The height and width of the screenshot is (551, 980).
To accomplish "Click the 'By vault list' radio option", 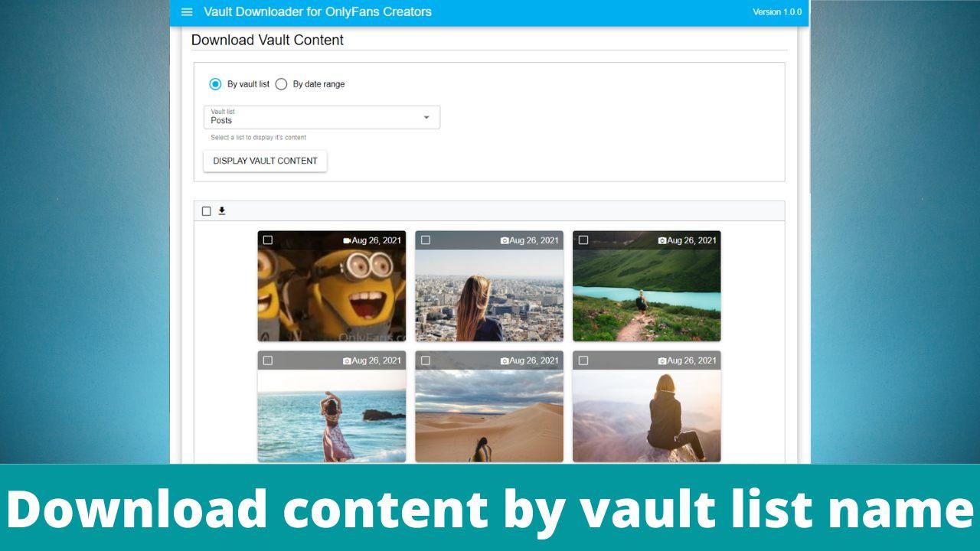I will click(215, 84).
